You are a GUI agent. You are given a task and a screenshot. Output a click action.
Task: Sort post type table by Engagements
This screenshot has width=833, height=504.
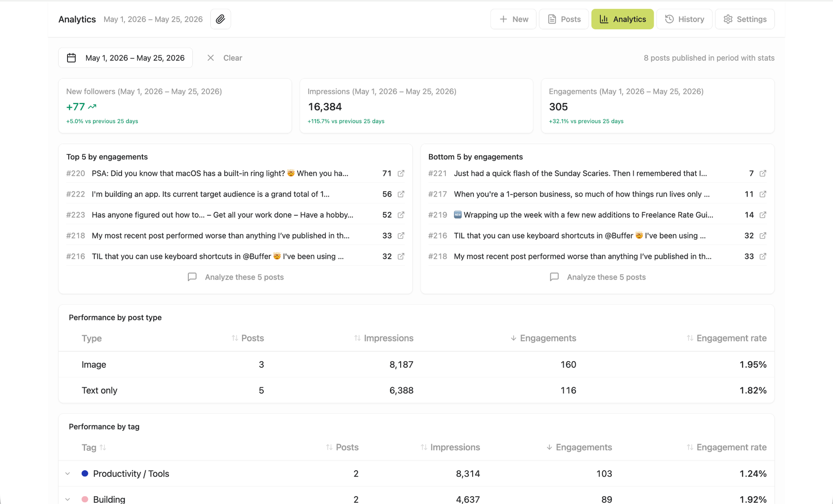click(543, 338)
